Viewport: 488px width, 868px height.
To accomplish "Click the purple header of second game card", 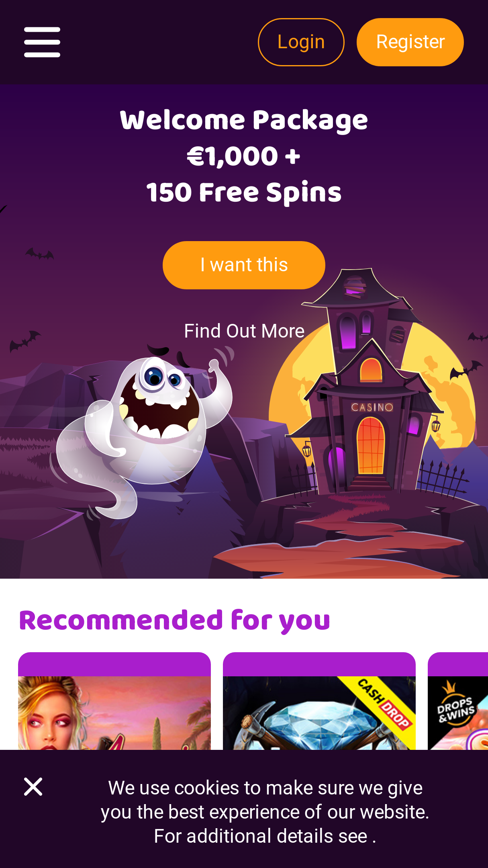I will (x=319, y=664).
